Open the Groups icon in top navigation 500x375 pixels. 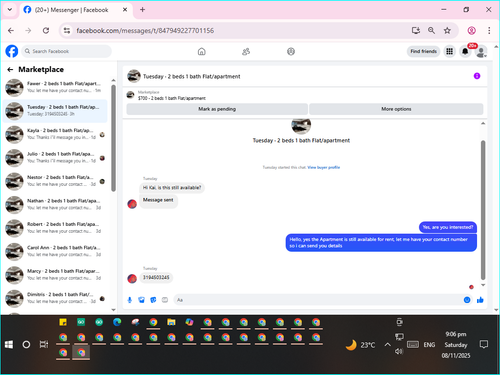(291, 51)
